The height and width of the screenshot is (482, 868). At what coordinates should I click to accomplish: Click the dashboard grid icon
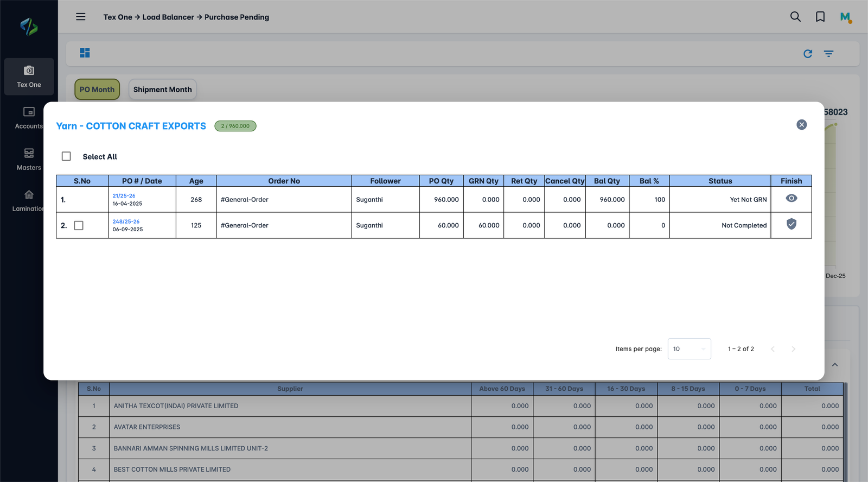(85, 53)
